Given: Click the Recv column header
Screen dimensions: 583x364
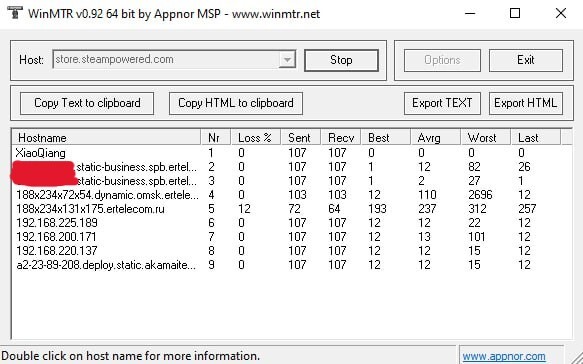Looking at the screenshot, I should click(x=341, y=138).
